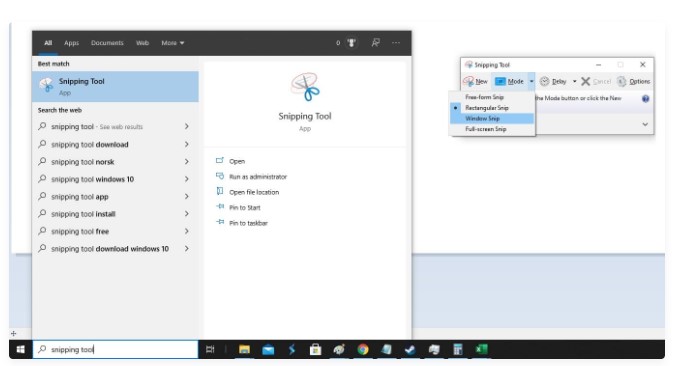682x366 pixels.
Task: Click 'snipping tool app' suggestion
Action: coord(115,196)
